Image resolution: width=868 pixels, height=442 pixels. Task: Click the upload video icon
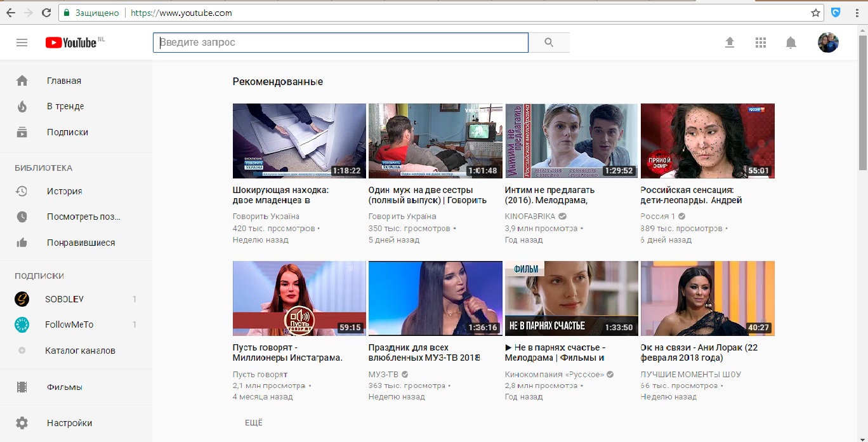pyautogui.click(x=730, y=43)
